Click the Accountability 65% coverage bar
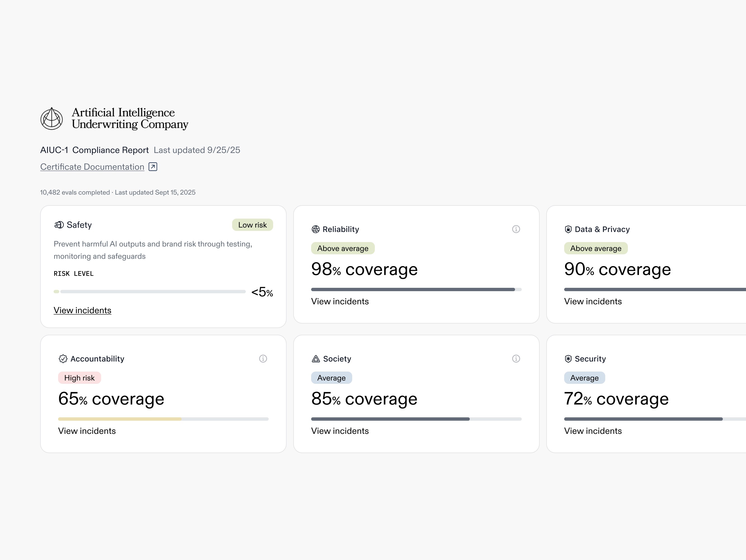The width and height of the screenshot is (746, 560). pyautogui.click(x=163, y=419)
